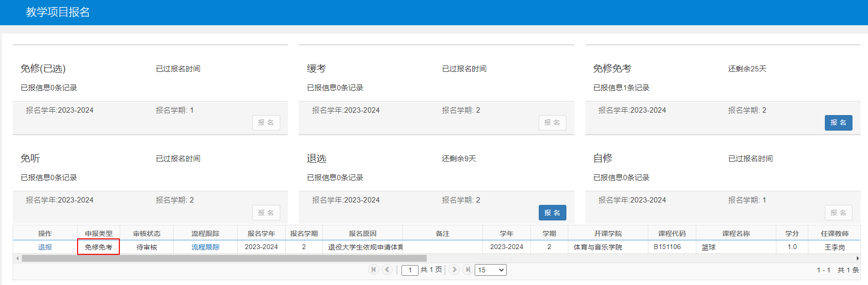Go to last page icon
Image resolution: width=868 pixels, height=285 pixels.
coord(467,269)
